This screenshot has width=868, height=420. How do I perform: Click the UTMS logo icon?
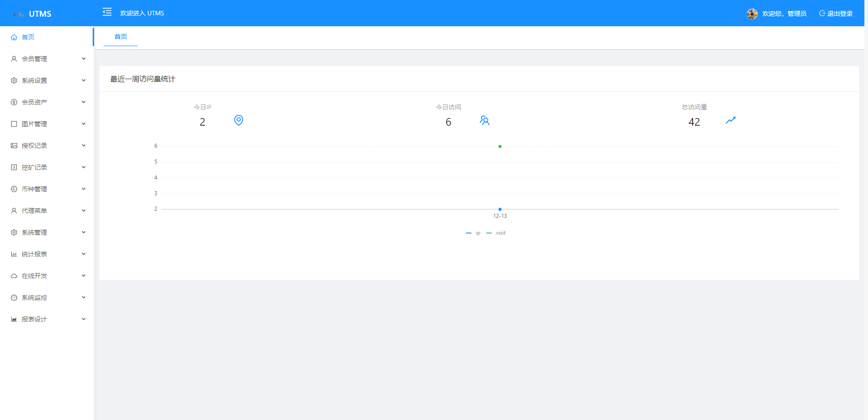pyautogui.click(x=18, y=14)
